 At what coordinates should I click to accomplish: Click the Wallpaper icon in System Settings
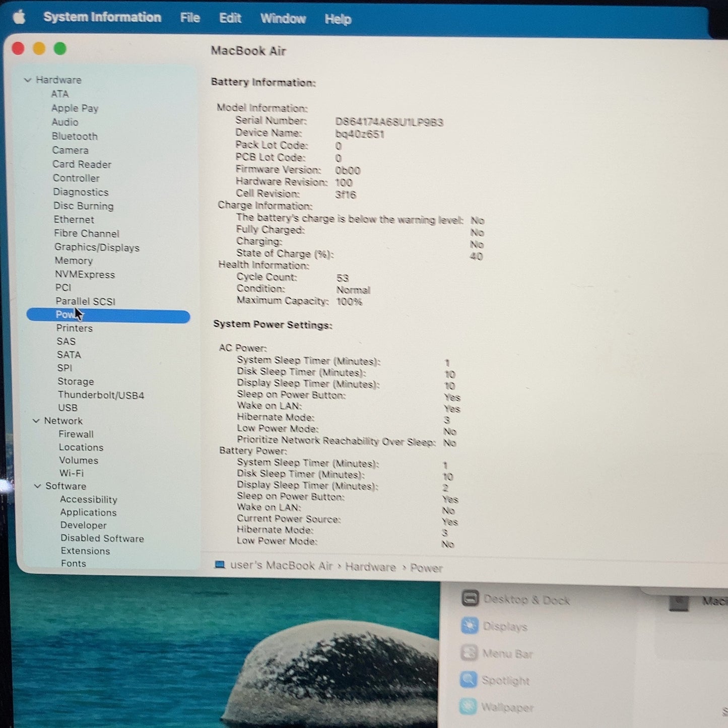tap(468, 706)
